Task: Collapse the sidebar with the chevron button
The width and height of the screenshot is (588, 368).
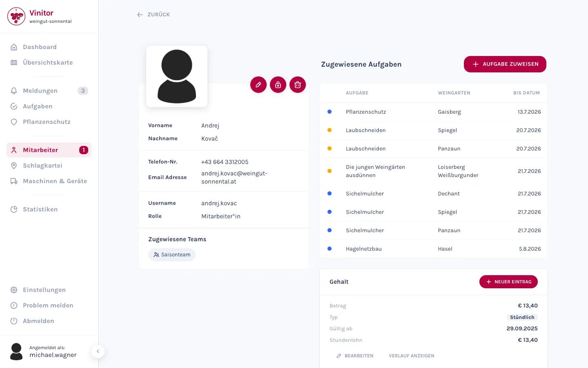Action: coord(98,352)
